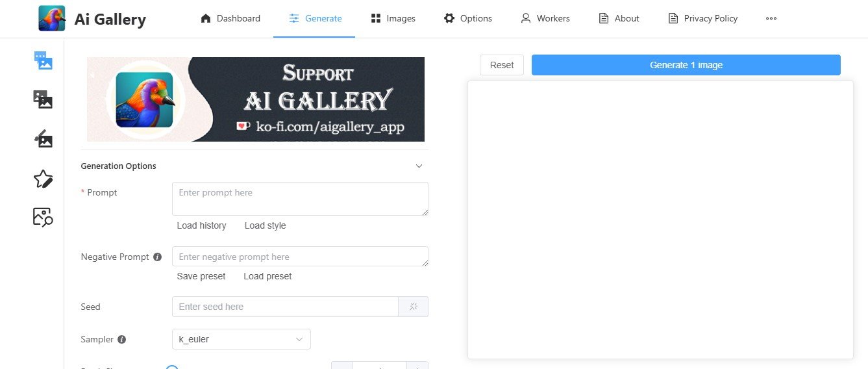The width and height of the screenshot is (868, 369).
Task: Click the Reset button
Action: (501, 65)
